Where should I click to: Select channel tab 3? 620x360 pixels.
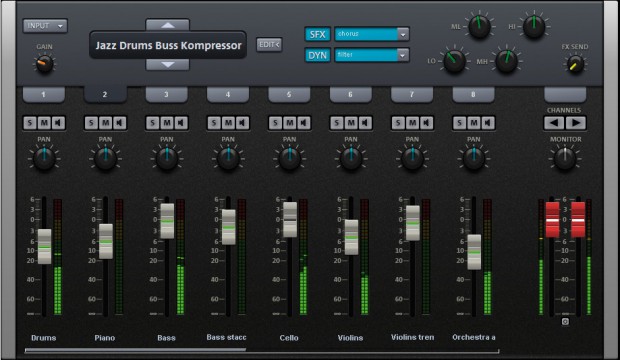(166, 95)
